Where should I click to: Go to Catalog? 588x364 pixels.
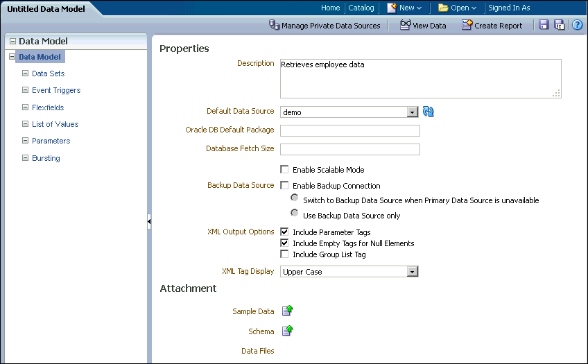(361, 8)
